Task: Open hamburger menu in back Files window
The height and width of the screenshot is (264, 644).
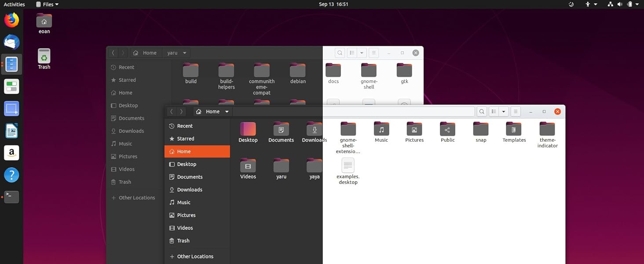Action: (x=373, y=53)
